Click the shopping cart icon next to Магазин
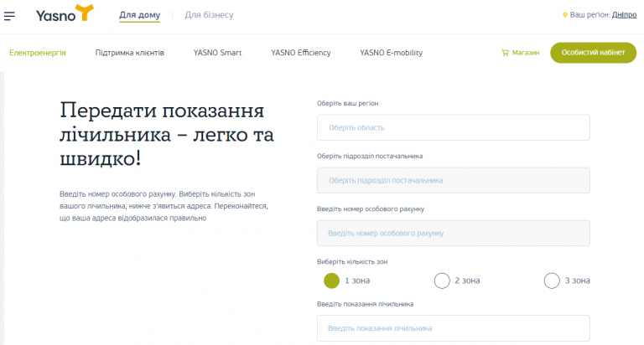The image size is (644, 345). pyautogui.click(x=505, y=53)
